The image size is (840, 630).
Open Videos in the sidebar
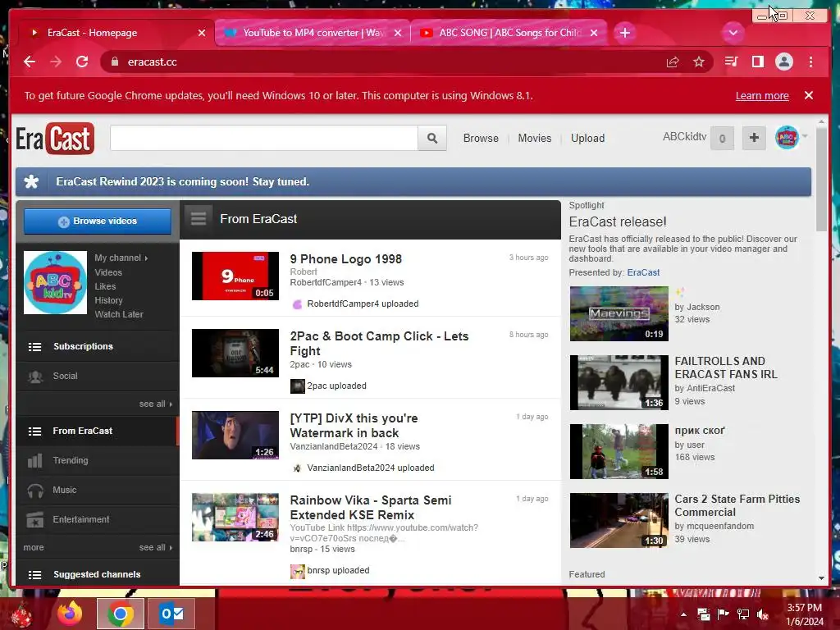(x=108, y=272)
